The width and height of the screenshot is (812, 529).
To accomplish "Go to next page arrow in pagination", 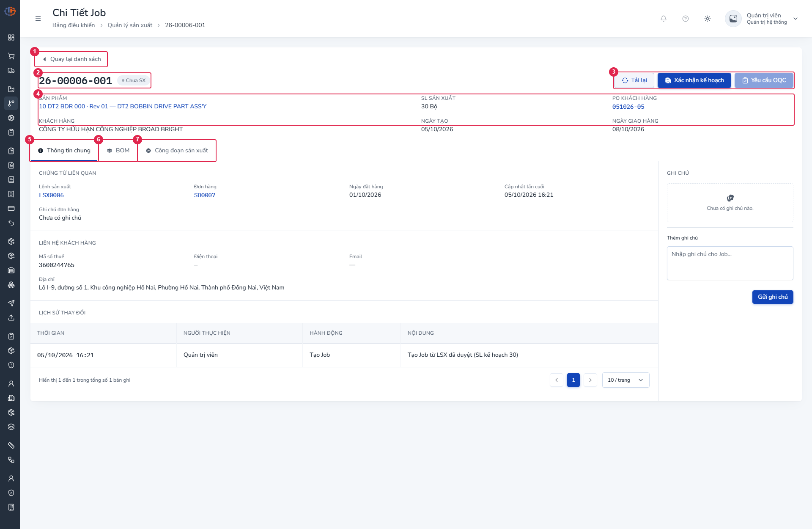I will 590,380.
